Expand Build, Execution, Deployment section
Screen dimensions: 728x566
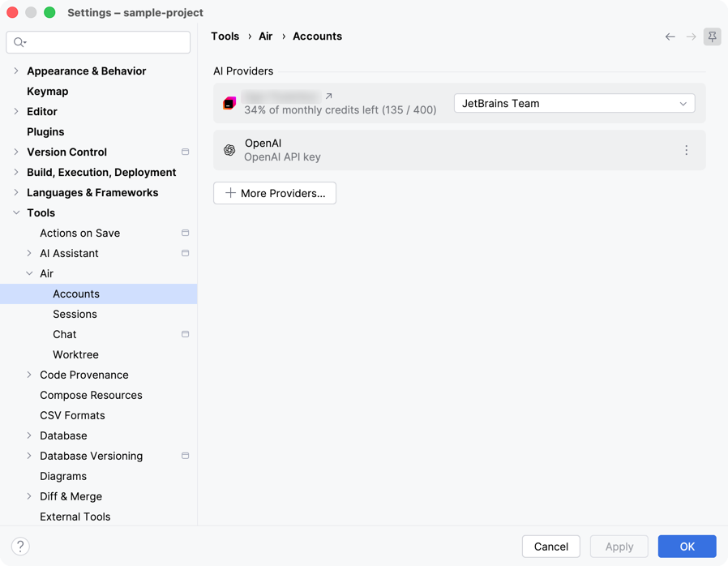(x=16, y=172)
